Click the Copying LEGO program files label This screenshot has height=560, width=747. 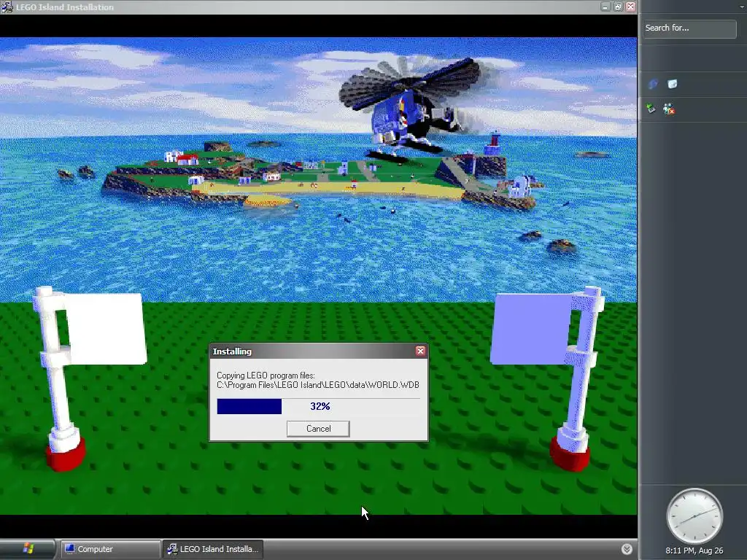(x=266, y=376)
